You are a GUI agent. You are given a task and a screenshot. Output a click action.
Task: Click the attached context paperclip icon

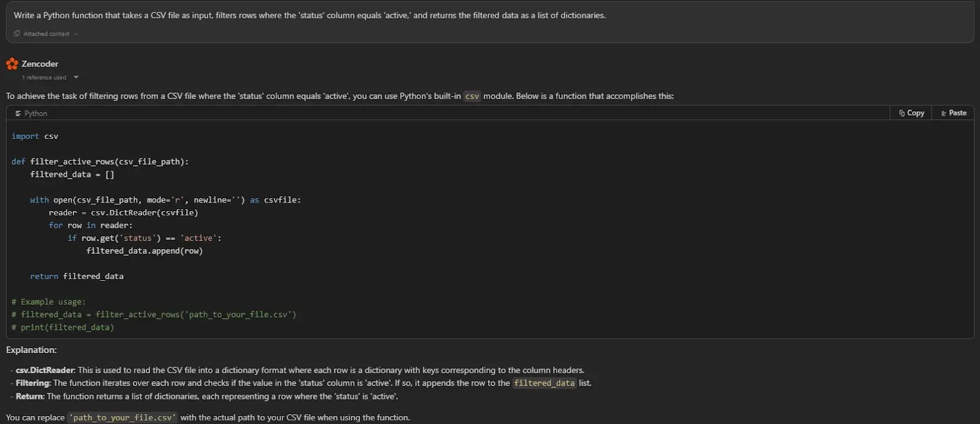[x=17, y=34]
